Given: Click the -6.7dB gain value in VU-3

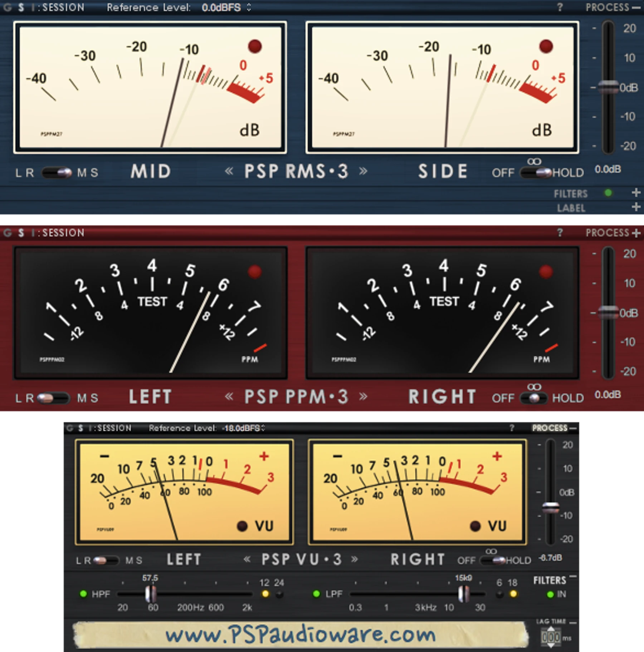Looking at the screenshot, I should pyautogui.click(x=551, y=558).
